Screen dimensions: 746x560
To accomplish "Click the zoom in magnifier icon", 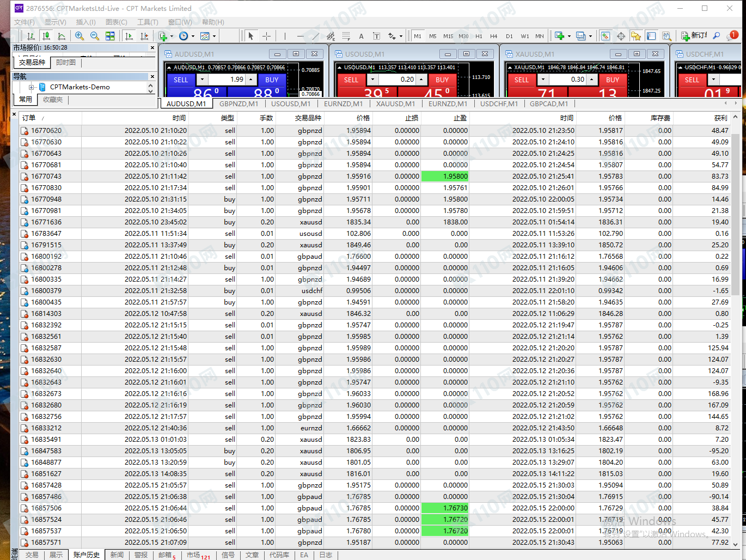I will pos(80,36).
